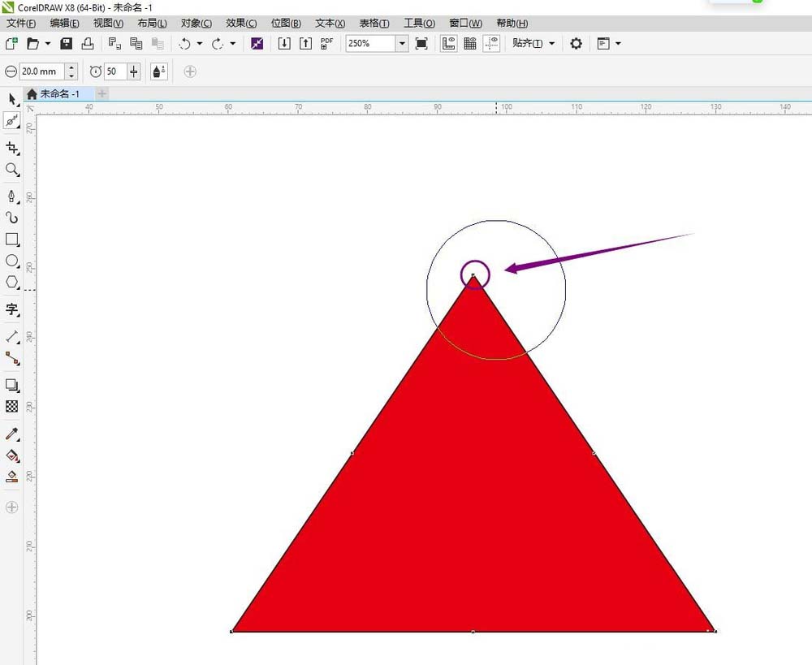The height and width of the screenshot is (665, 812).
Task: Open the 窗口(W) menu
Action: tap(465, 24)
